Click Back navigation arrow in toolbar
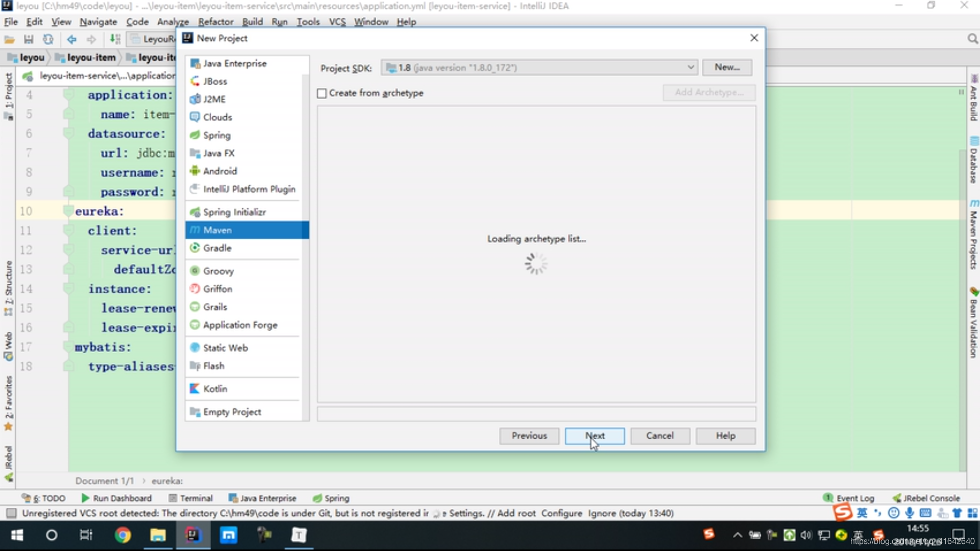Screen dimensions: 980x551 71,39
